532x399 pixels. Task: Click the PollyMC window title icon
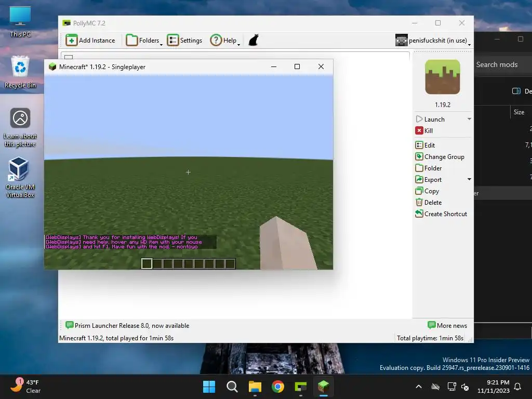(x=66, y=23)
